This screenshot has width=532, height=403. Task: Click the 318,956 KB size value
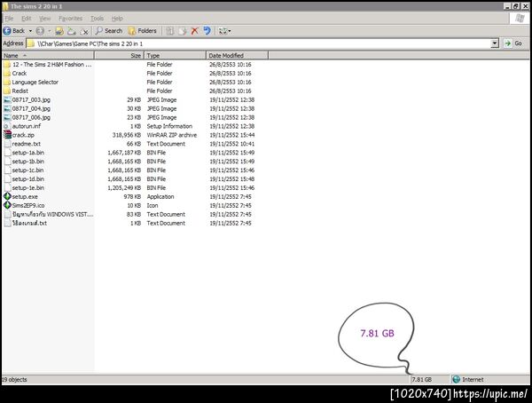click(x=127, y=135)
